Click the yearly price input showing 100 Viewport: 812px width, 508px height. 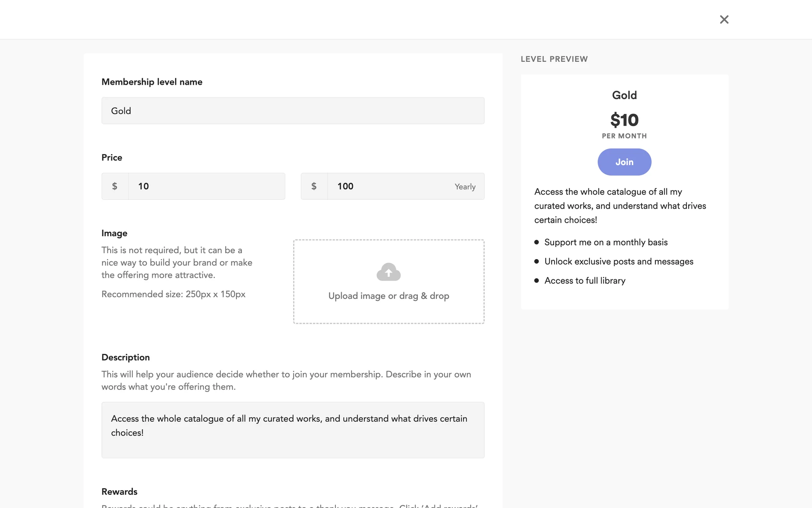(x=389, y=186)
